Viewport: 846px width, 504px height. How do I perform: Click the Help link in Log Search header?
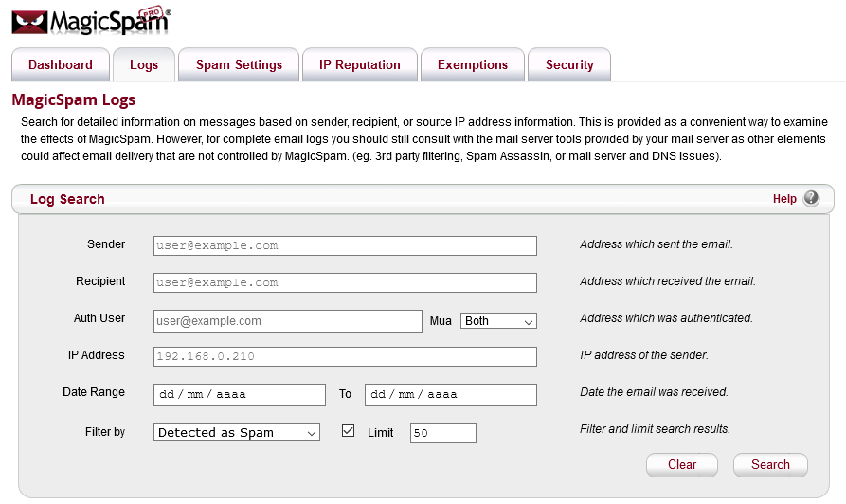pyautogui.click(x=784, y=199)
